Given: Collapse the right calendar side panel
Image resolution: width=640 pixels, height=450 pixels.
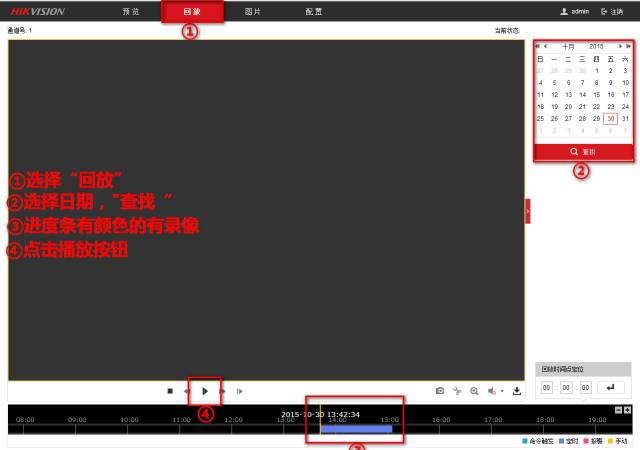Looking at the screenshot, I should (x=527, y=210).
